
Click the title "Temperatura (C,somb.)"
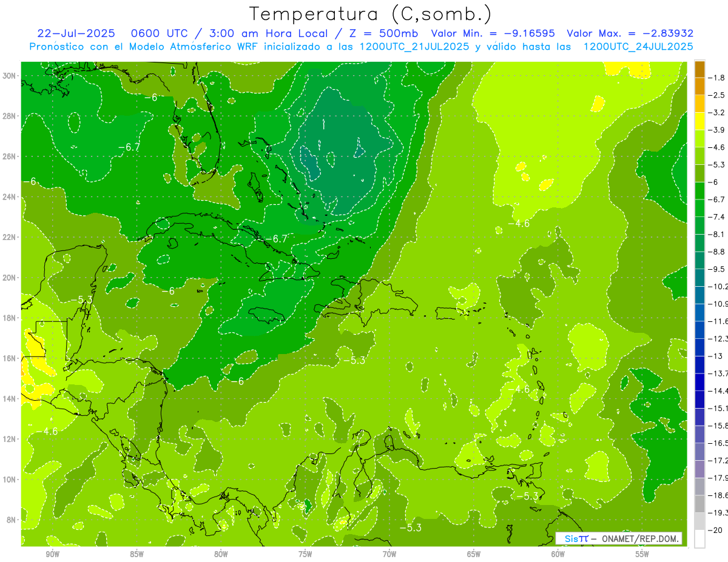pyautogui.click(x=370, y=14)
